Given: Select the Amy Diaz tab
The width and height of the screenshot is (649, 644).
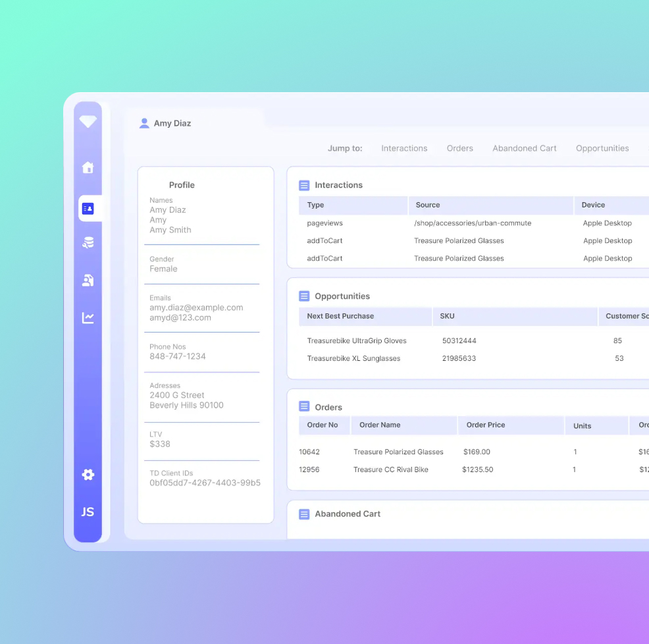Looking at the screenshot, I should pos(172,123).
